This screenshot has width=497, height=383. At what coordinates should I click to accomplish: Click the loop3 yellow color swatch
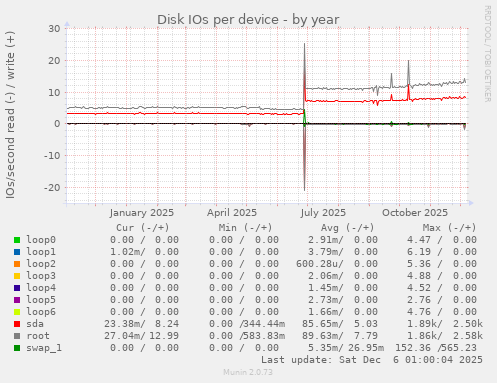[x=17, y=276]
